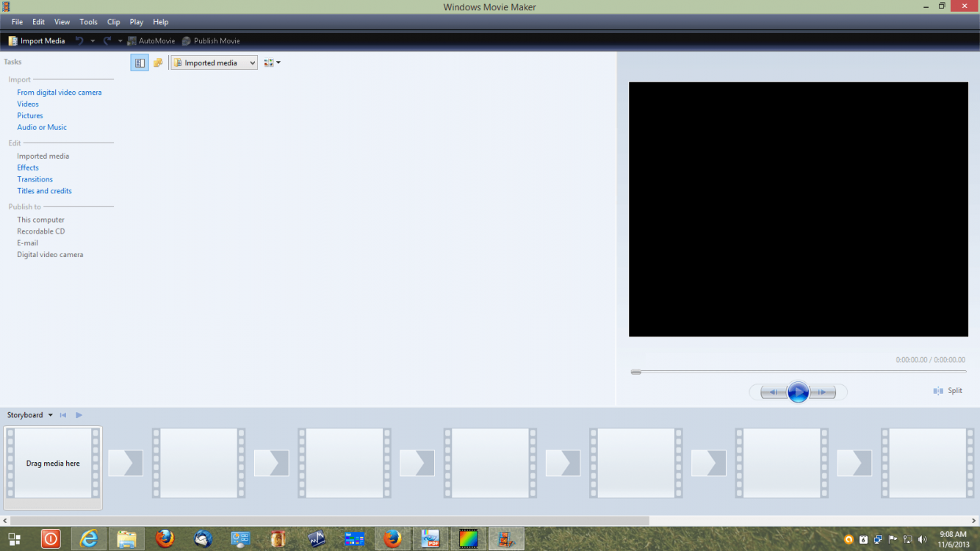Click the Videos import link

pos(28,104)
